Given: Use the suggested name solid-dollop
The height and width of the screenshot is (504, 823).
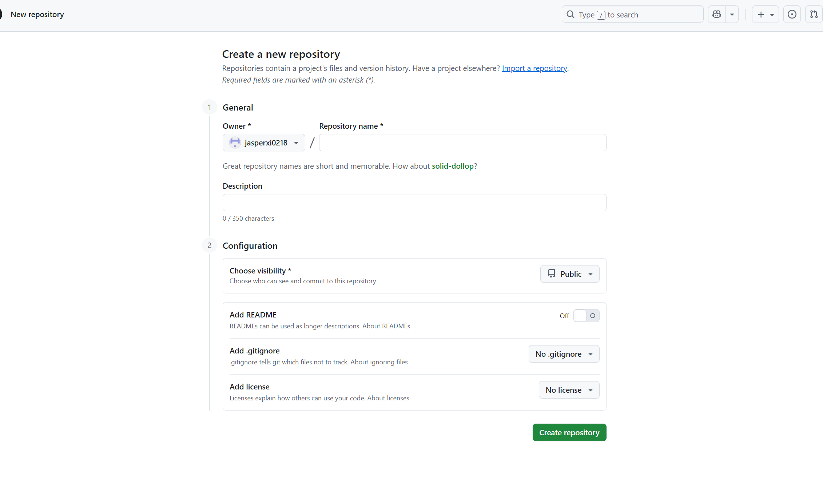Looking at the screenshot, I should tap(452, 166).
